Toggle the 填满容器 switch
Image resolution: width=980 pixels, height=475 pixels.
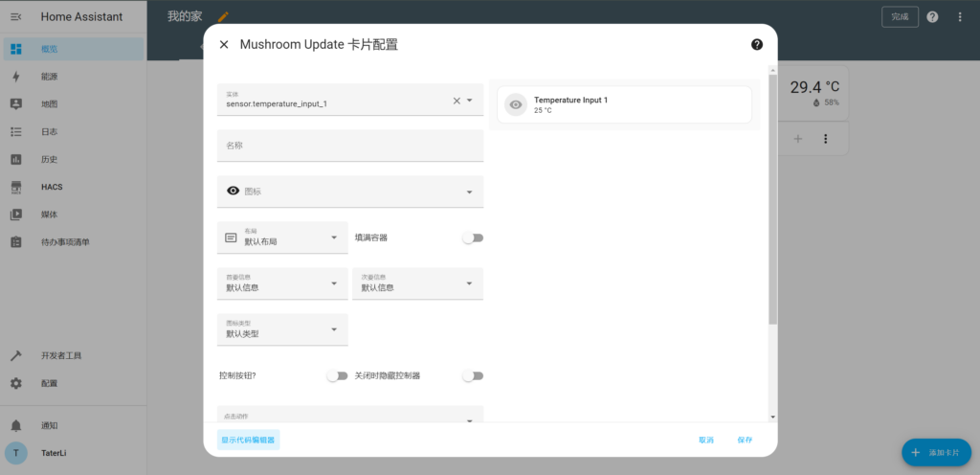point(473,238)
